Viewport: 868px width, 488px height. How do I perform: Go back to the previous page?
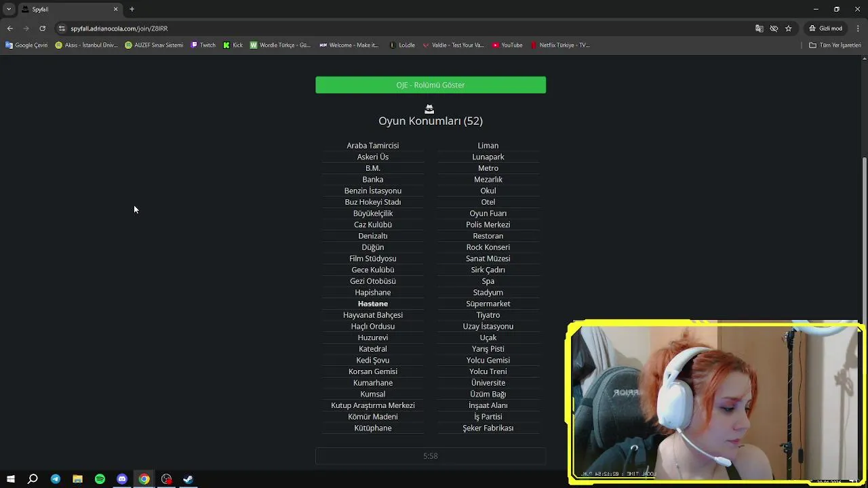(x=9, y=28)
